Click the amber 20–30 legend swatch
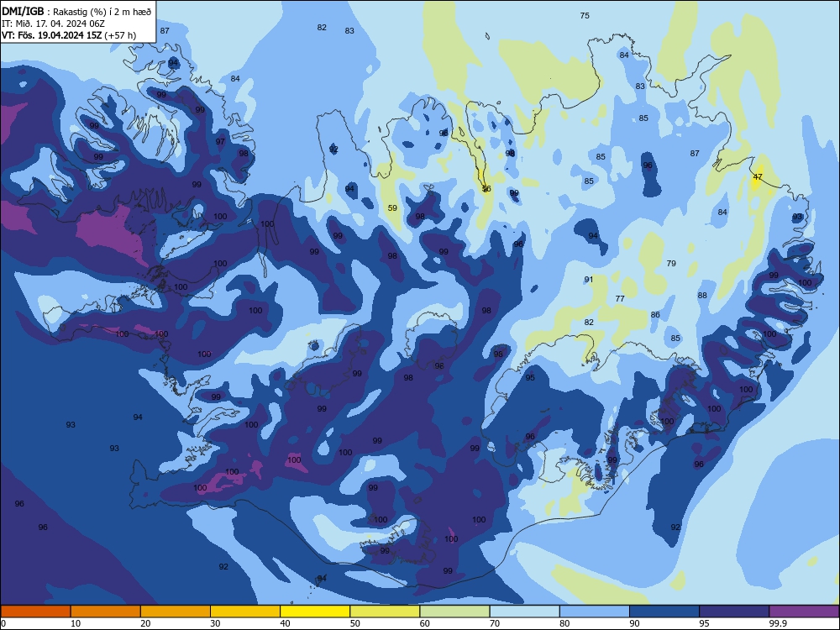Screen dimensions: 840x630 coord(176,612)
